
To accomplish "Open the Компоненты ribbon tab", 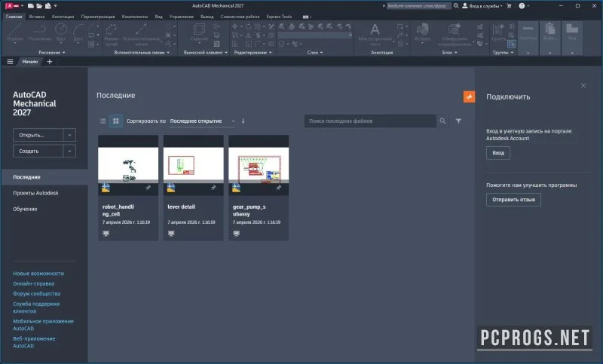I will point(135,17).
